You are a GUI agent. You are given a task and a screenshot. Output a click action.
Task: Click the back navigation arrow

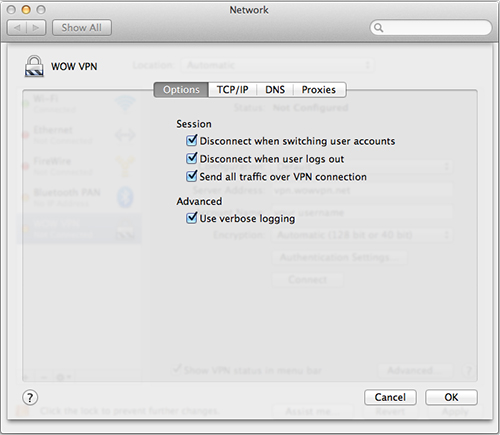(17, 28)
